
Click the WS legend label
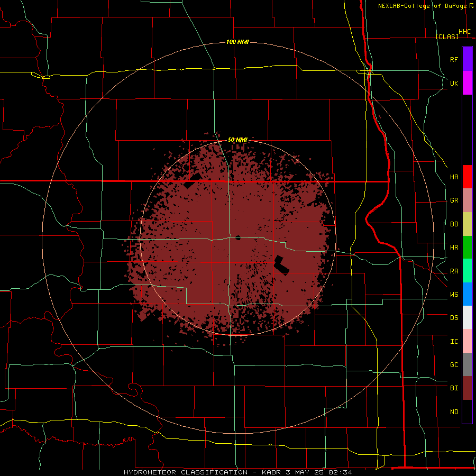pyautogui.click(x=454, y=295)
